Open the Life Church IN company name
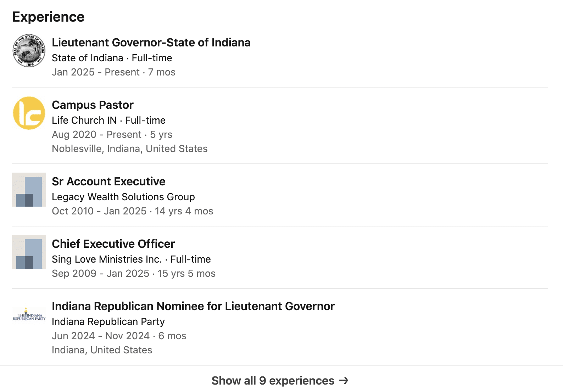Viewport: 563px width, 392px height. coord(84,121)
